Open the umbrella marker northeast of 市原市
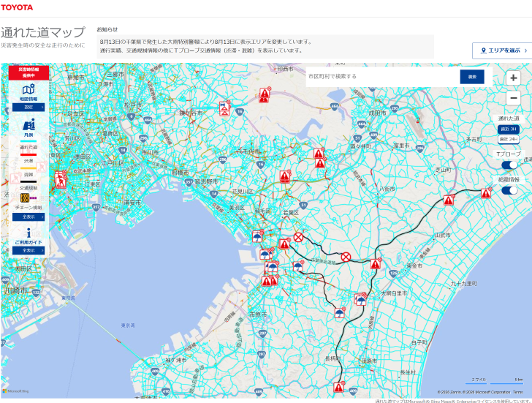The width and height of the screenshot is (532, 403). pyautogui.click(x=298, y=265)
